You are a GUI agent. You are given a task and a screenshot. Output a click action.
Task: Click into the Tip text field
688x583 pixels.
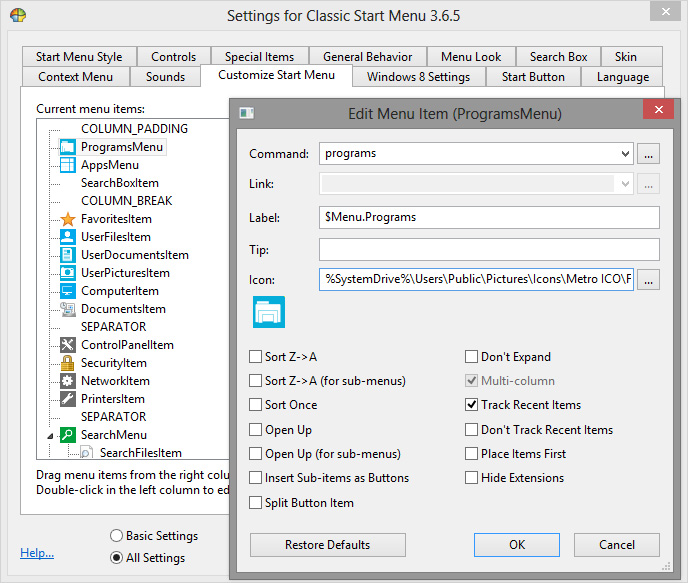click(x=489, y=250)
